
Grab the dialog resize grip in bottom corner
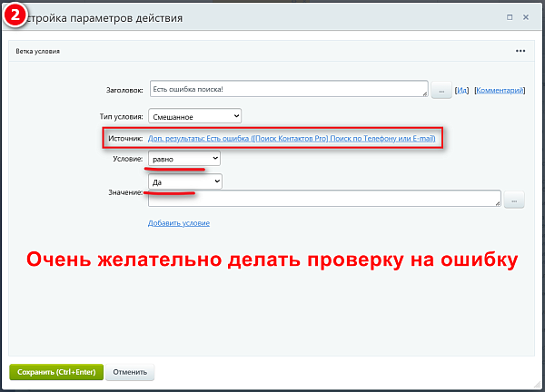pyautogui.click(x=538, y=384)
